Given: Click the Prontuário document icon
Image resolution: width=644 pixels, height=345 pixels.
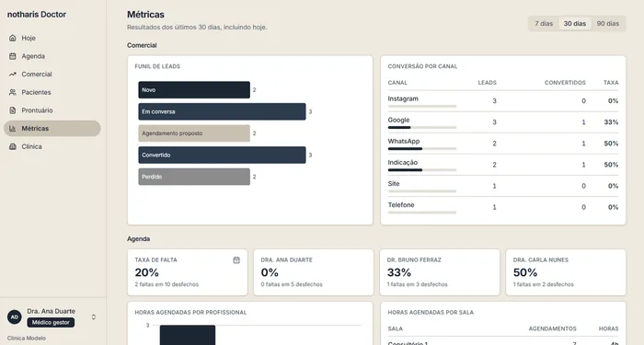Looking at the screenshot, I should click(x=13, y=110).
